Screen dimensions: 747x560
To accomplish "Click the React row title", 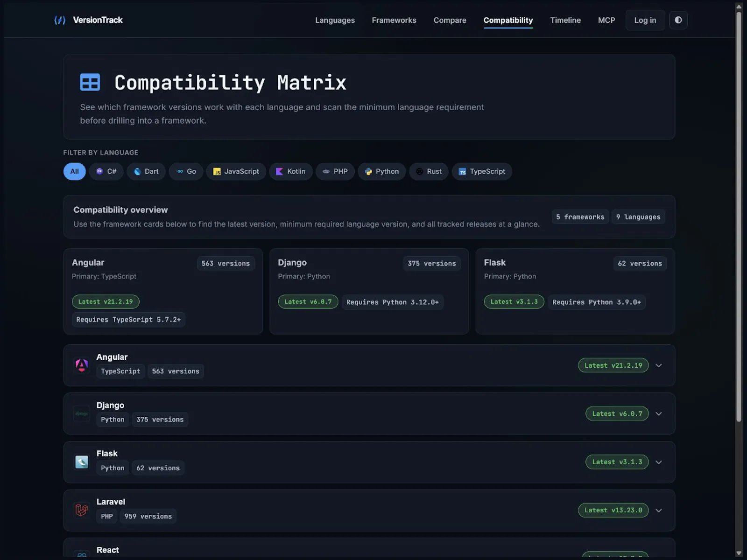I will [x=108, y=550].
